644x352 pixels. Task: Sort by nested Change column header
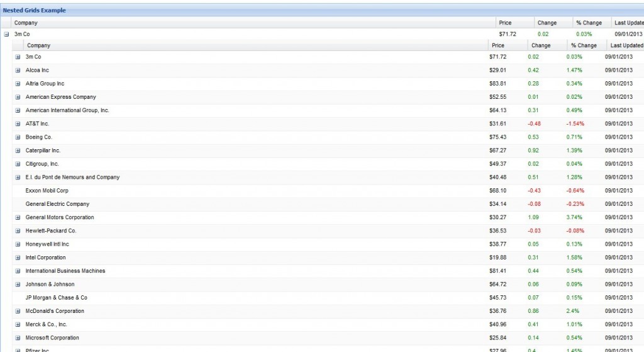click(x=547, y=45)
